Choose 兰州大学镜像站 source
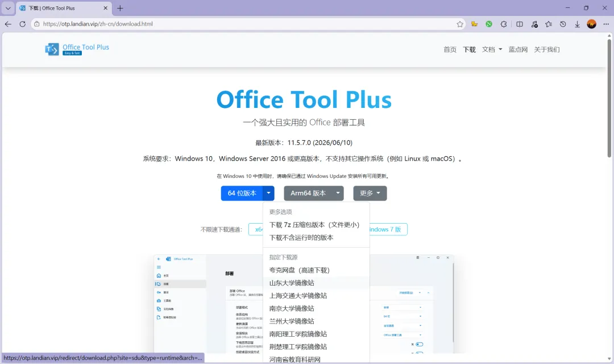Viewport: 614px width, 364px height. (317, 321)
